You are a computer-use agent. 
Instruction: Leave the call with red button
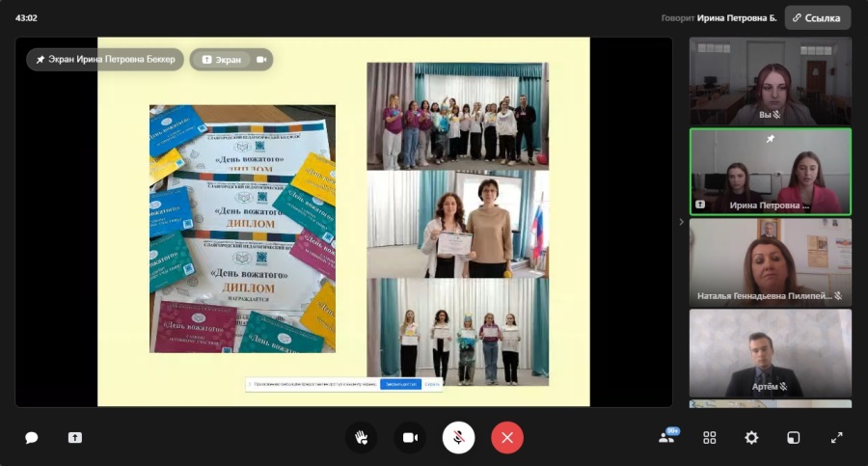tap(506, 437)
